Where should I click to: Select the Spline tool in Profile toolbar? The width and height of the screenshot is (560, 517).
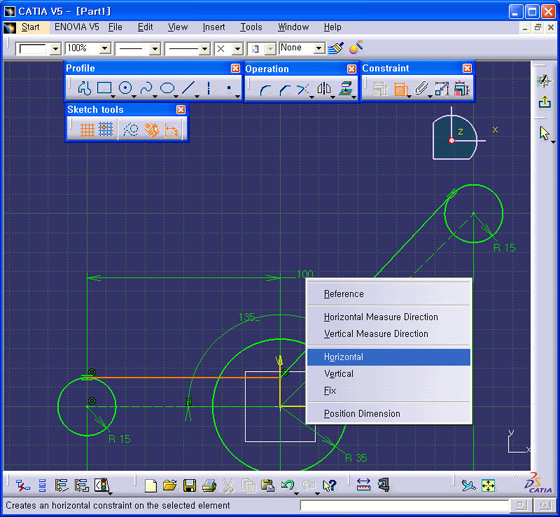146,88
